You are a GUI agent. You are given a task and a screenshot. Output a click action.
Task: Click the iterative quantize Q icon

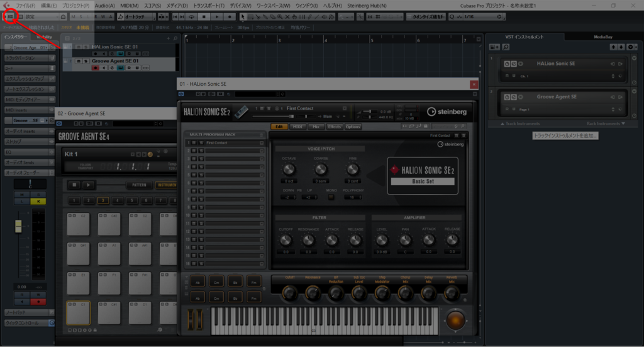[x=452, y=17]
